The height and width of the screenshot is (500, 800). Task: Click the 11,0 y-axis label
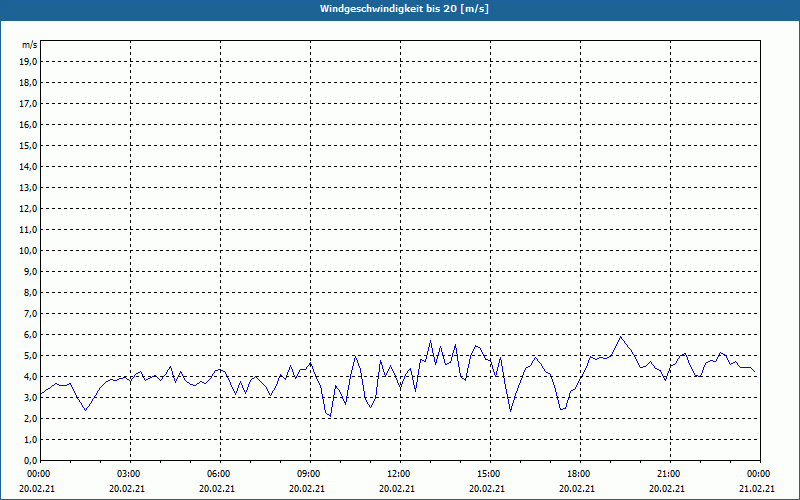click(x=28, y=230)
